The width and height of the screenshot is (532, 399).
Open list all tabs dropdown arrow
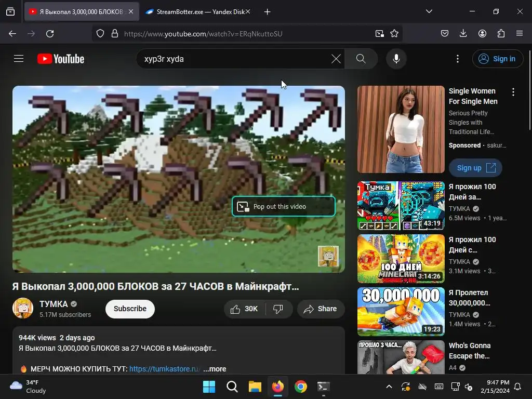(429, 11)
